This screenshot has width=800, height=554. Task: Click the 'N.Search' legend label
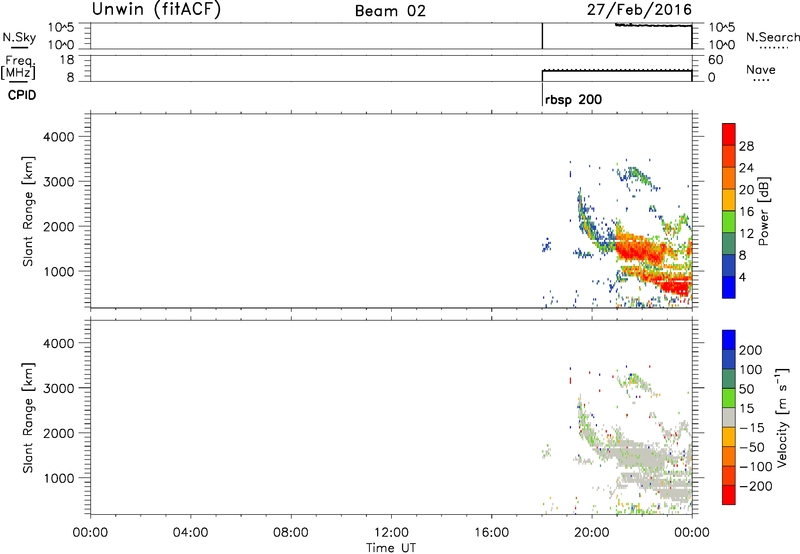tap(772, 37)
